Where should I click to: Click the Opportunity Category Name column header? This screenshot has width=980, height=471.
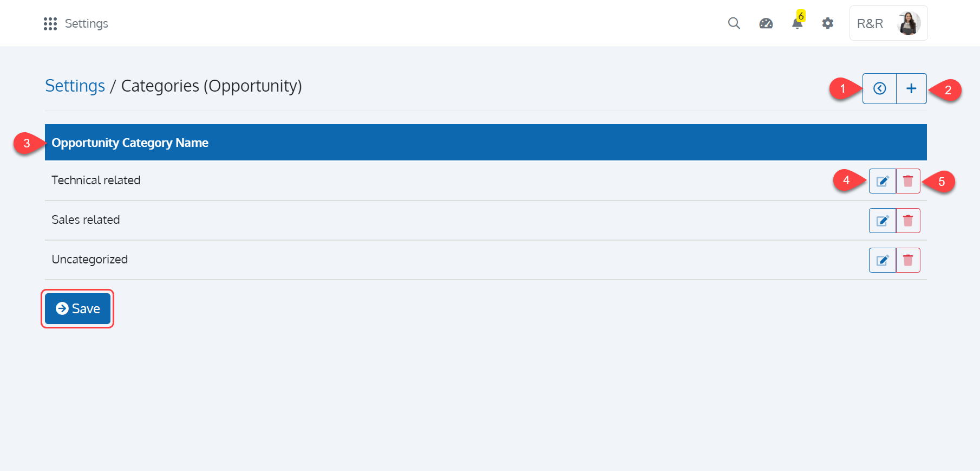coord(130,143)
